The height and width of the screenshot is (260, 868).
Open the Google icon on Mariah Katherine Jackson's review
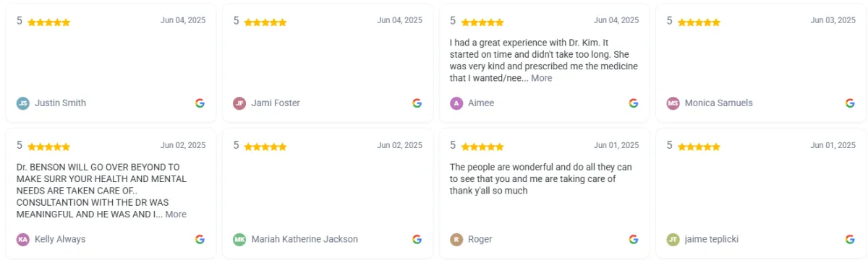click(x=417, y=239)
